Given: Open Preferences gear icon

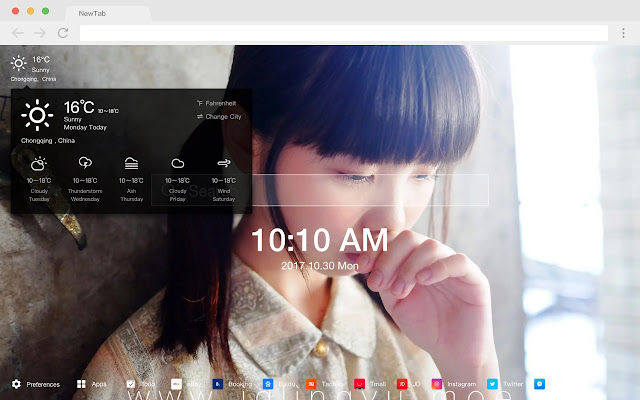Looking at the screenshot, I should coord(16,384).
